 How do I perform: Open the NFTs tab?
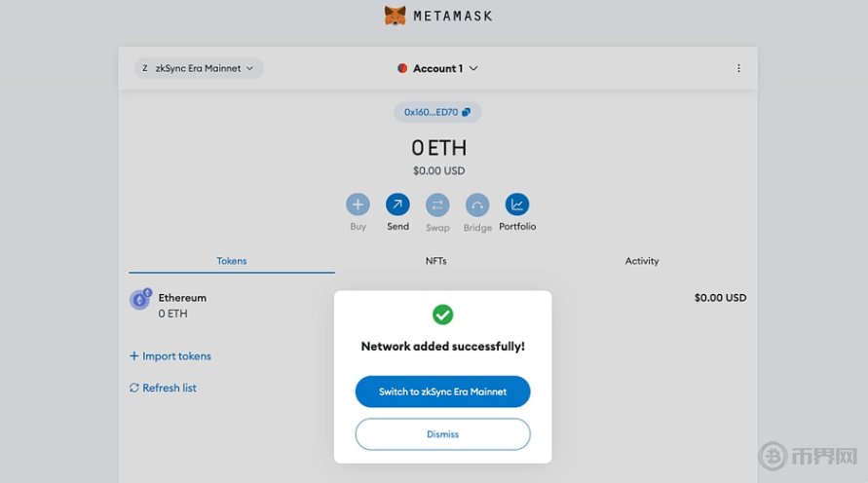(436, 261)
